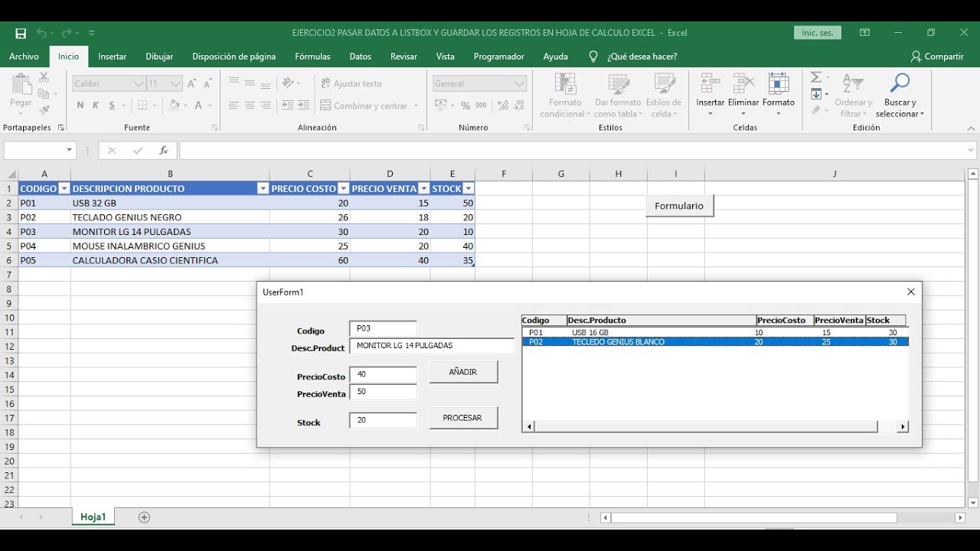Open the PRECIO VENTA filter dropdown
980x551 pixels.
[x=423, y=188]
